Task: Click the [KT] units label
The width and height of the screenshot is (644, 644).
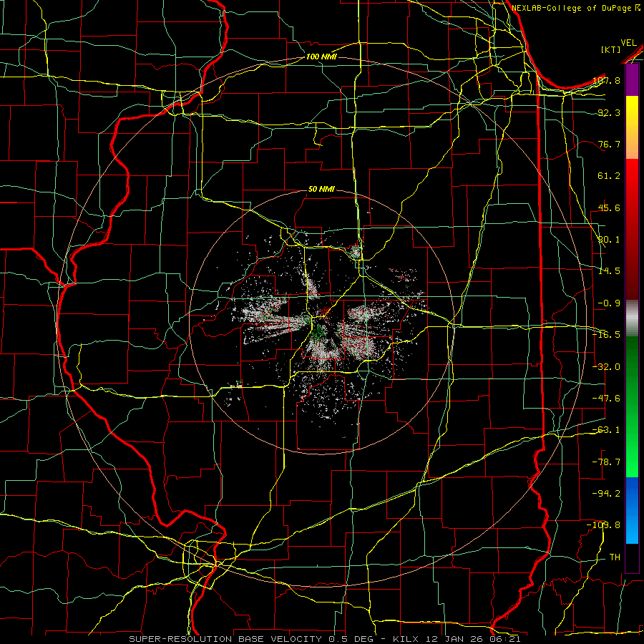Action: pyautogui.click(x=611, y=49)
